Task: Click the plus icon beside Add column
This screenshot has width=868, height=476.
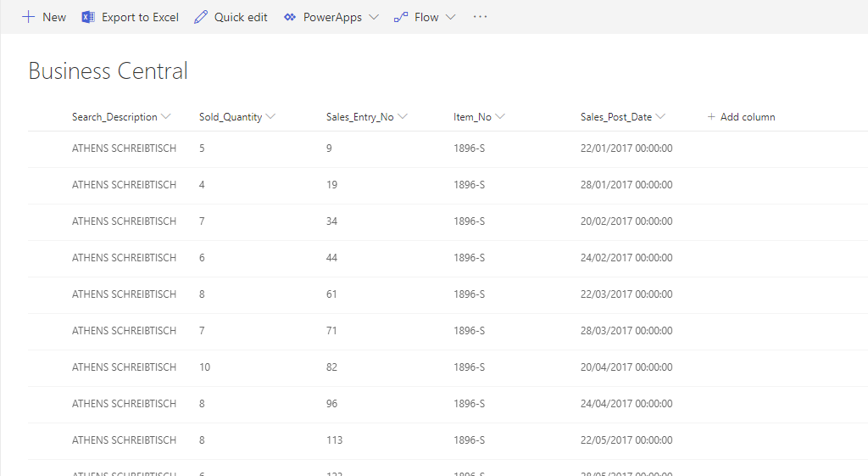Action: pyautogui.click(x=711, y=117)
